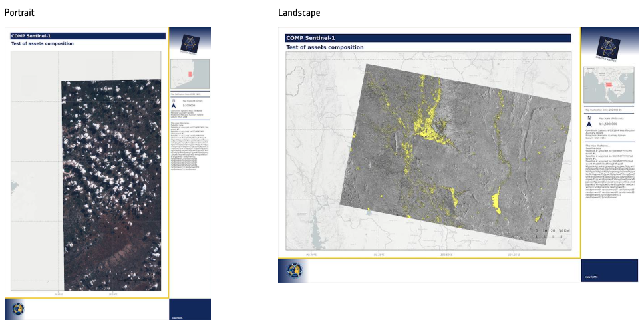The width and height of the screenshot is (644, 326).
Task: Click "Test of assets composition" subtitle in portrait
Action: point(42,43)
